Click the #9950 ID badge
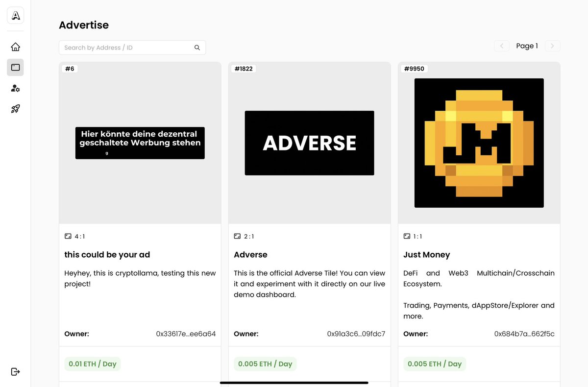Image resolution: width=588 pixels, height=387 pixels. click(x=414, y=69)
